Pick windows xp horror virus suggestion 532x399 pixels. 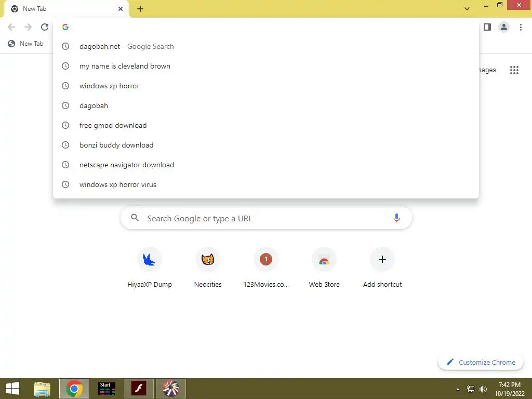pyautogui.click(x=266, y=184)
